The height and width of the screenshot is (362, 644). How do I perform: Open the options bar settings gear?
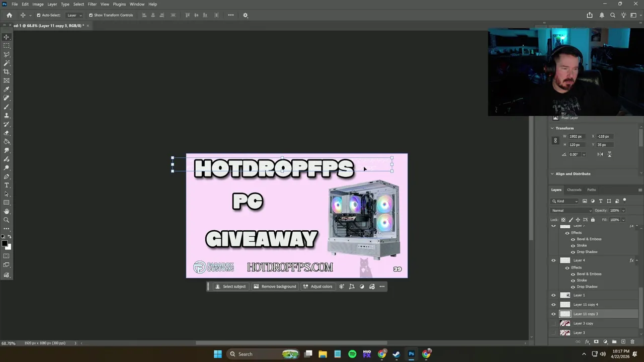(246, 15)
